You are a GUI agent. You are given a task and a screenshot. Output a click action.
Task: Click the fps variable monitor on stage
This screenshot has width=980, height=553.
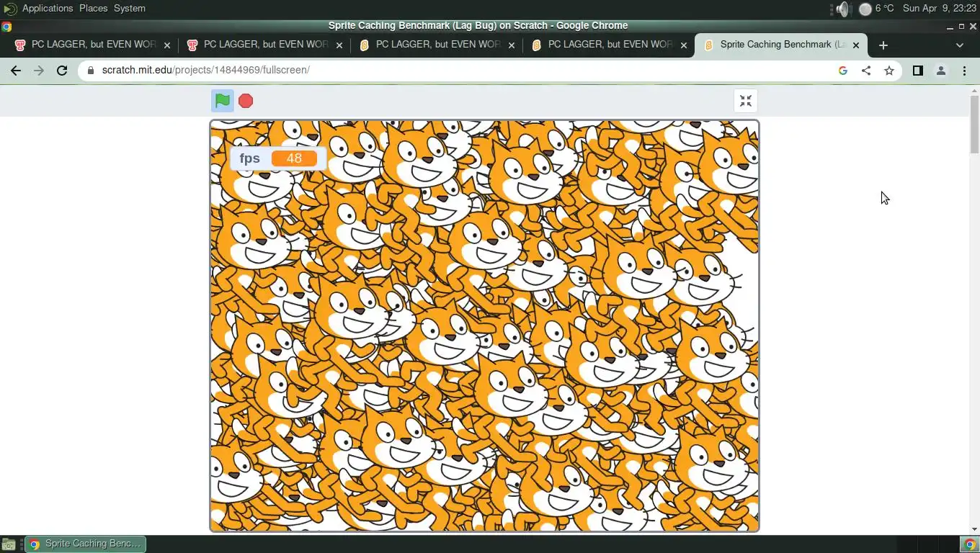point(278,158)
